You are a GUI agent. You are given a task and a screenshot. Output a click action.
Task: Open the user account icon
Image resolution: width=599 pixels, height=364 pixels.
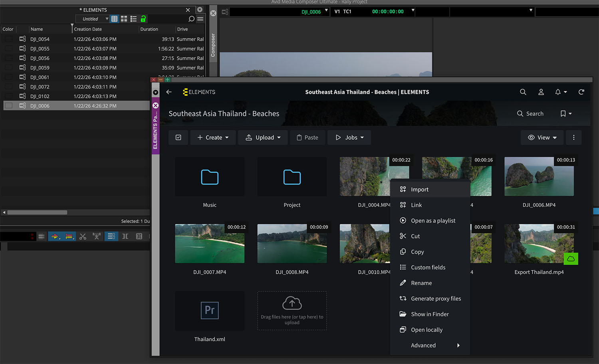(x=541, y=92)
